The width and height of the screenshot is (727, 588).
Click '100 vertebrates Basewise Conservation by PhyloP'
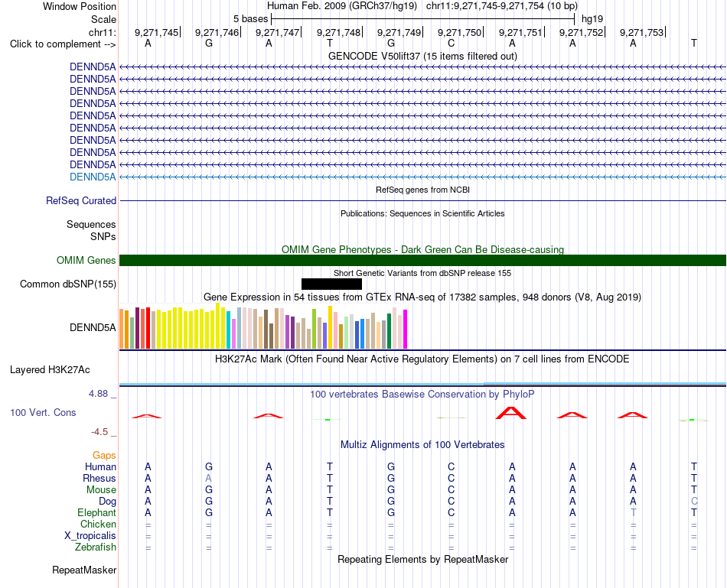tap(422, 395)
